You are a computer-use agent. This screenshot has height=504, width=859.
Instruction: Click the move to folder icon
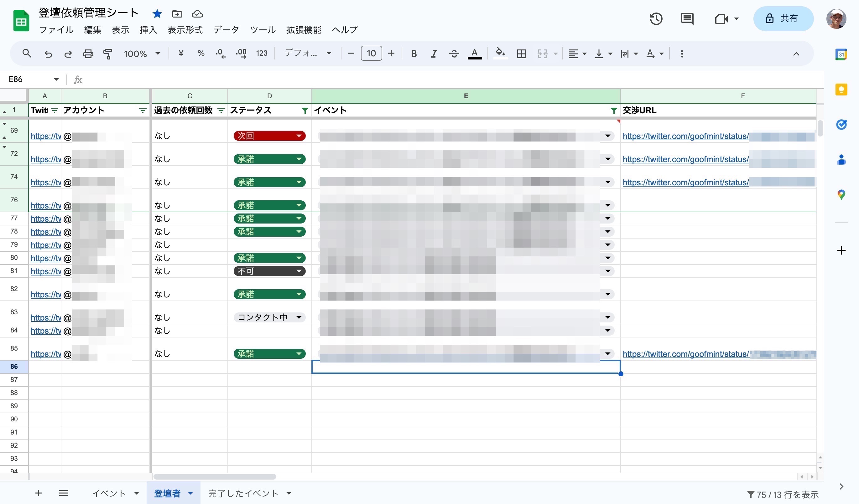click(x=177, y=14)
